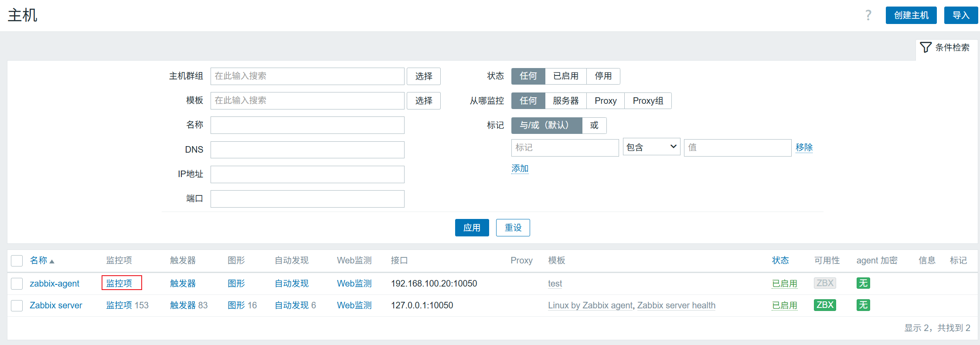This screenshot has width=980, height=345.
Task: Open the zabbix-agent host link
Action: pos(54,284)
